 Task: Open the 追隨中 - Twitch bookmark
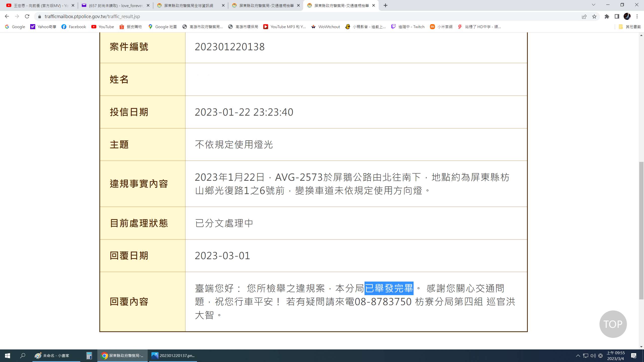coord(408,27)
